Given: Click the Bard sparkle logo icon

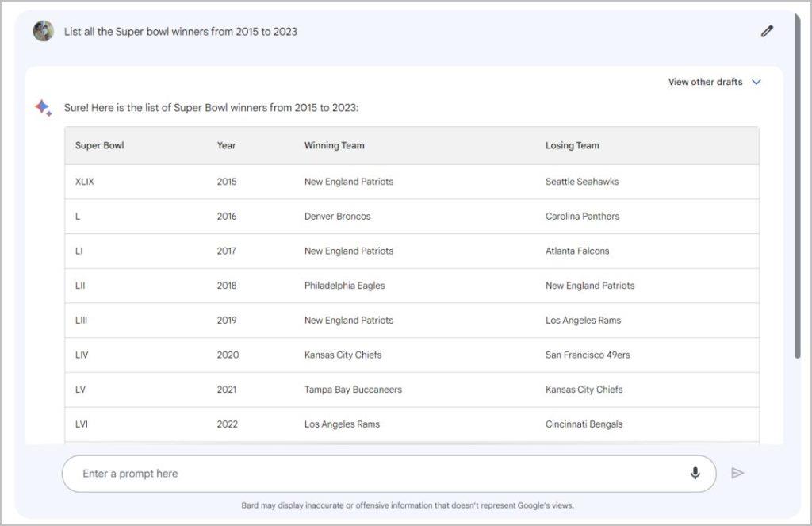Looking at the screenshot, I should [x=43, y=107].
